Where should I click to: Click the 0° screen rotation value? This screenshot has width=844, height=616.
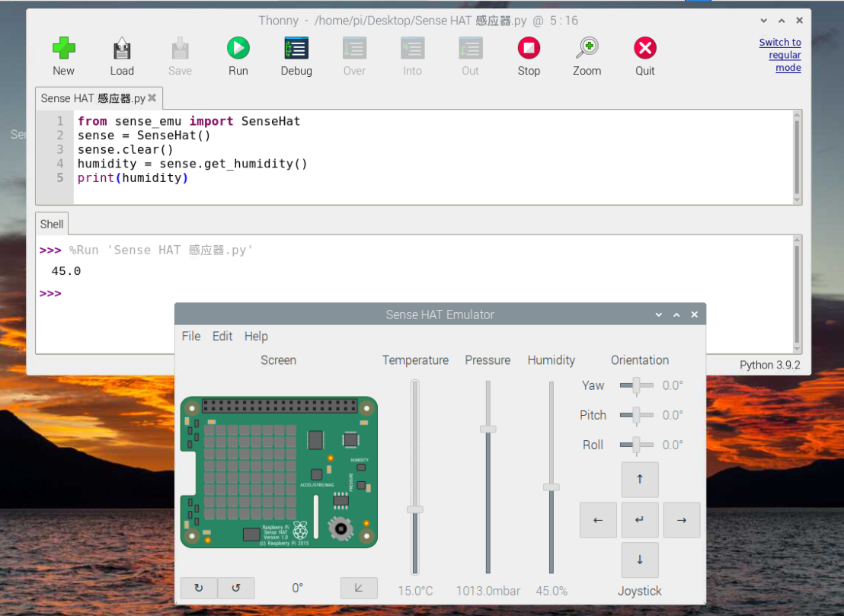click(x=297, y=588)
